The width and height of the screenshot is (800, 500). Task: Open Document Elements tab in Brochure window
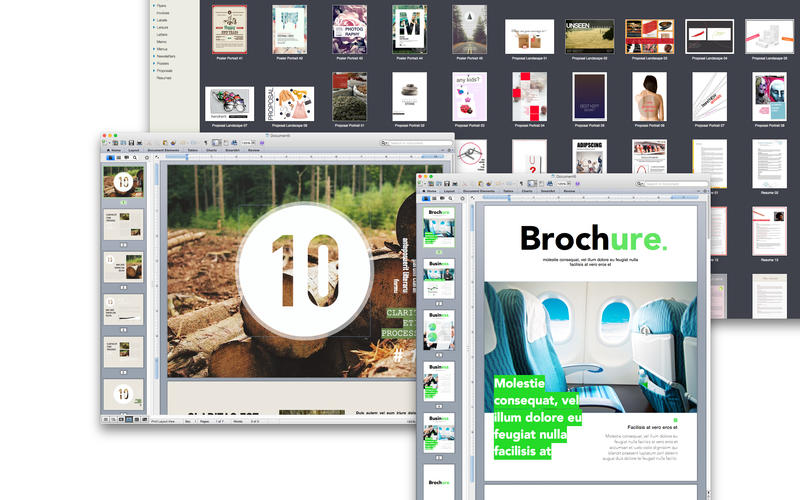pyautogui.click(x=479, y=191)
